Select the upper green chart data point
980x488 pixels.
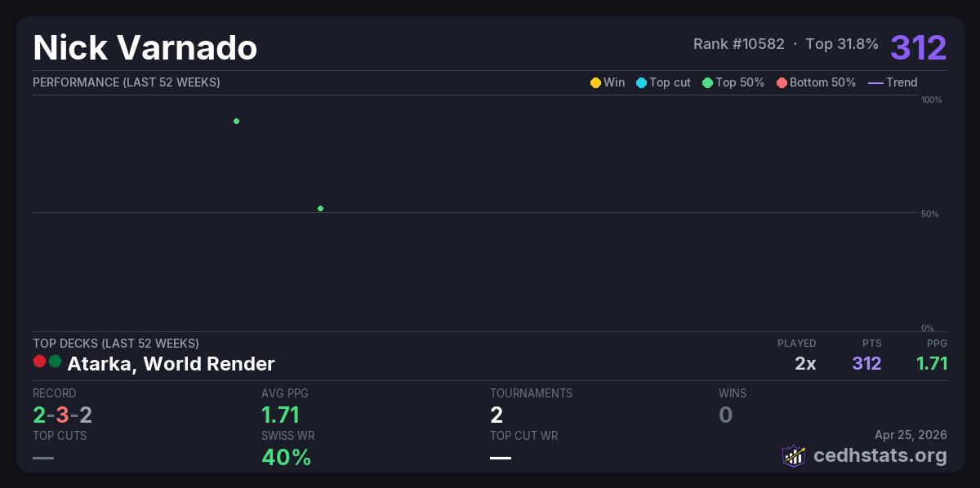coord(236,122)
